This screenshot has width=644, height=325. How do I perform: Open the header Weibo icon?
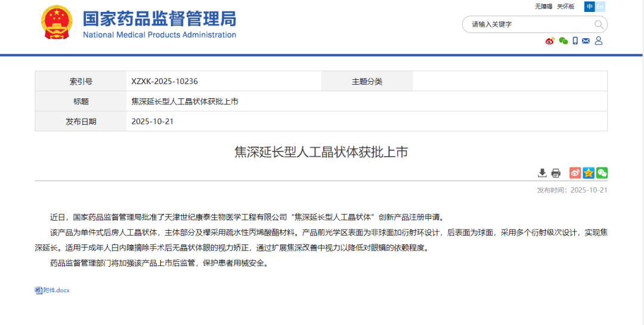click(550, 41)
